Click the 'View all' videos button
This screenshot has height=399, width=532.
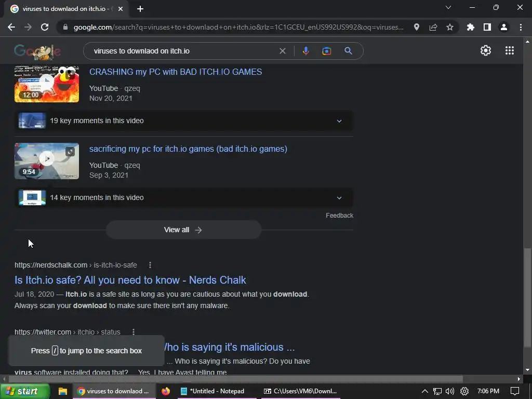tap(183, 230)
